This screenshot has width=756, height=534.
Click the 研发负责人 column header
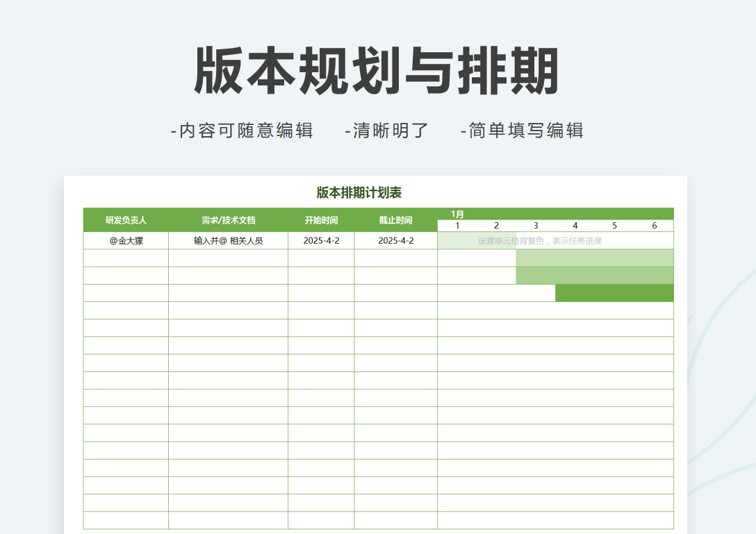(x=126, y=220)
